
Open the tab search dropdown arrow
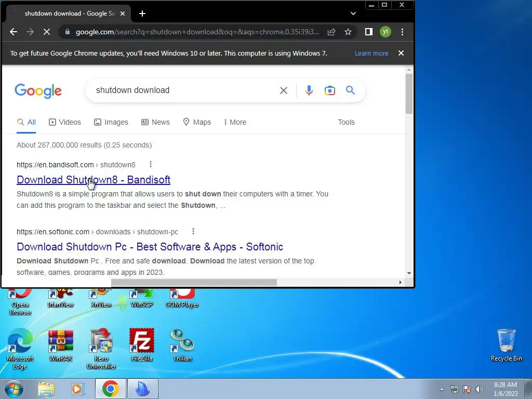coord(353,14)
